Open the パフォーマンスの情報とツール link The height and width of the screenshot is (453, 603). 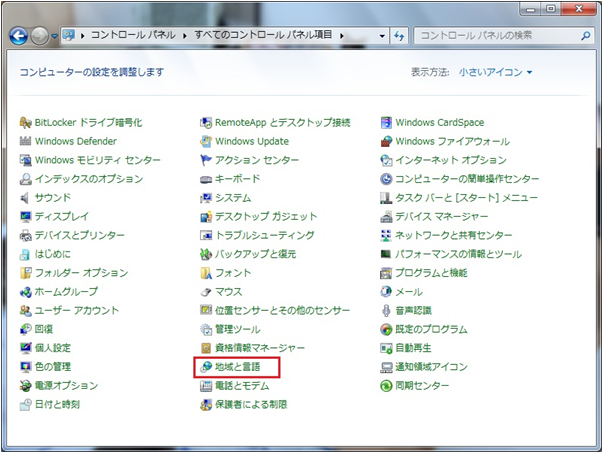click(458, 254)
